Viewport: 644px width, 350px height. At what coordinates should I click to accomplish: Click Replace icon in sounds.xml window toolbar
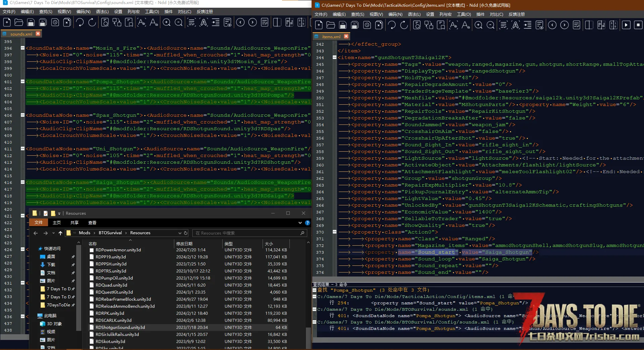(117, 22)
